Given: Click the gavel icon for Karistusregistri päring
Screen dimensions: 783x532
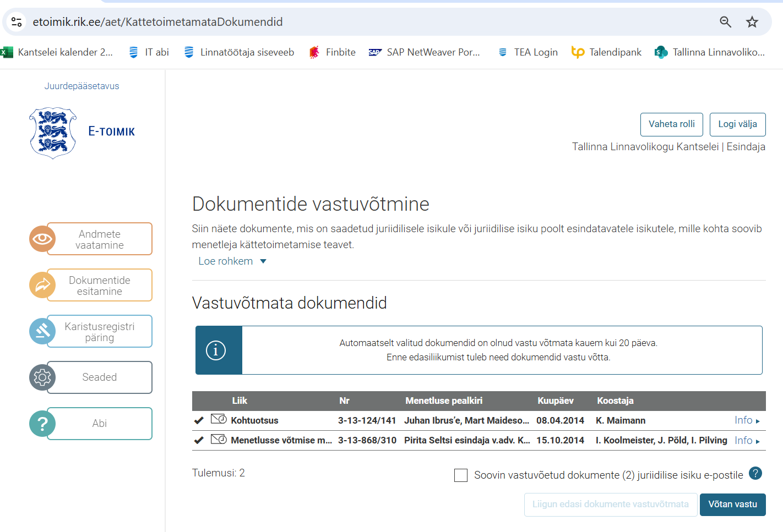Looking at the screenshot, I should click(42, 331).
